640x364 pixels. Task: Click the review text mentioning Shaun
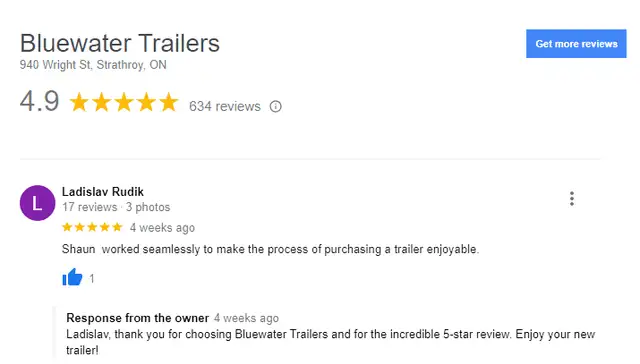click(x=270, y=249)
